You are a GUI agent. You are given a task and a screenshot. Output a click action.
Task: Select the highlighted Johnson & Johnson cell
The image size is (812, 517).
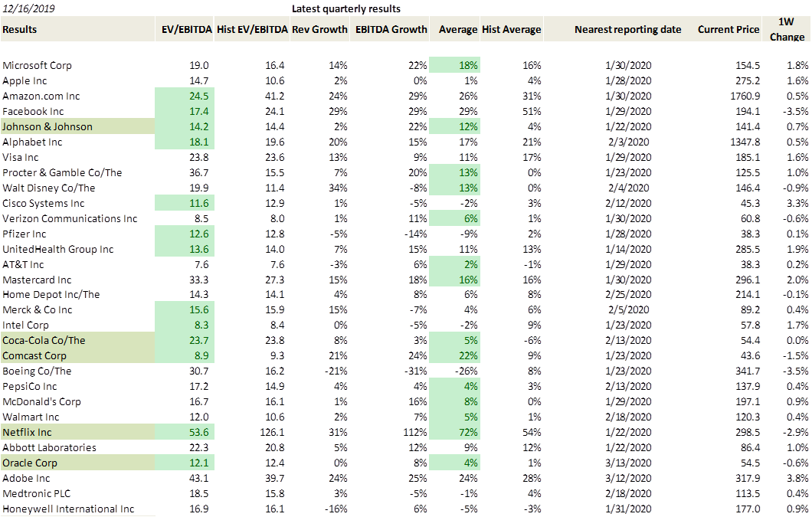(x=77, y=126)
